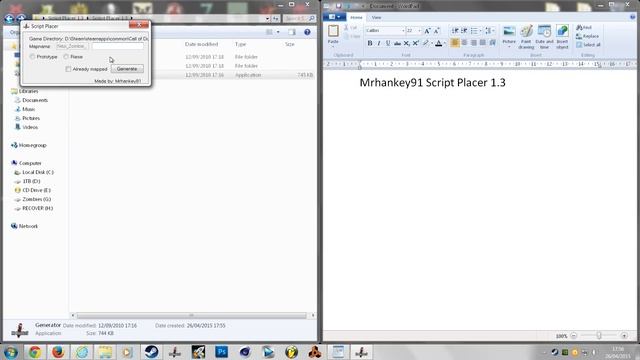Apply strikethrough in WordPad ribbon
Viewport: 640px width, 360px height.
tap(397, 43)
